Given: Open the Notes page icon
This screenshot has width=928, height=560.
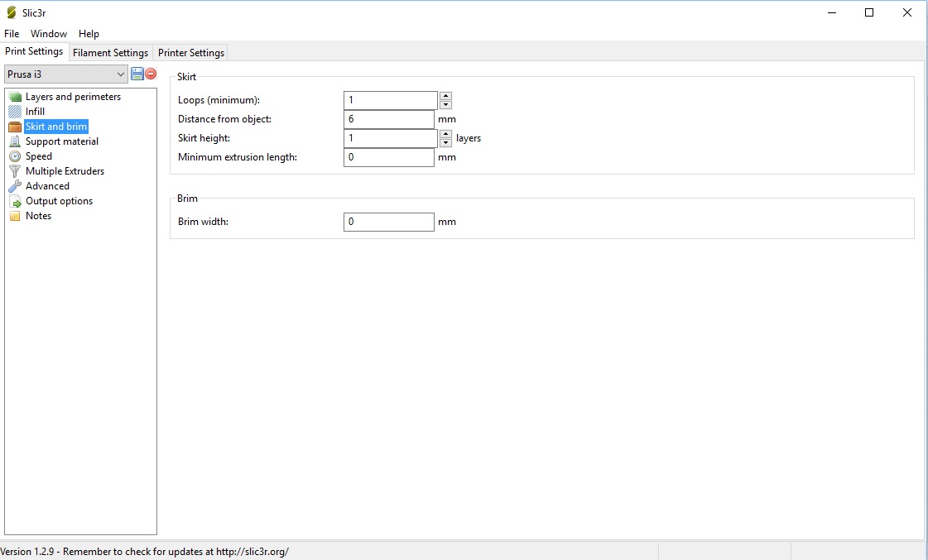Looking at the screenshot, I should click(15, 216).
